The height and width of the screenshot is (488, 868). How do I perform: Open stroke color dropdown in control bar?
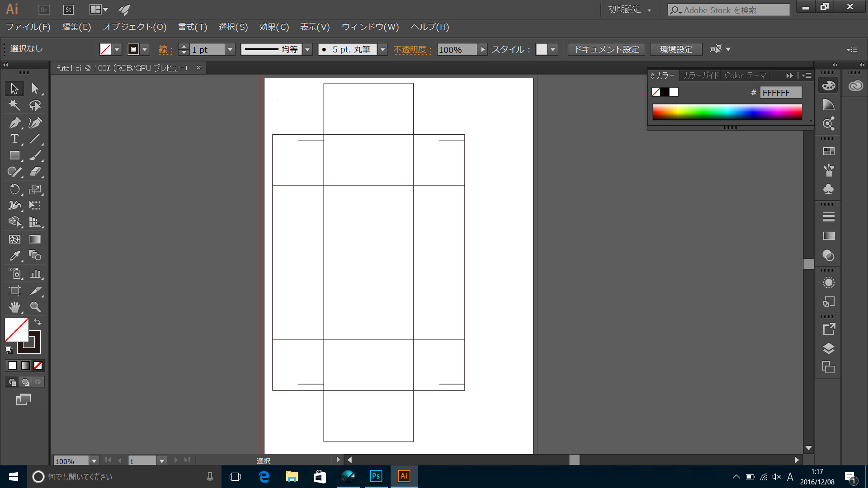[x=145, y=50]
